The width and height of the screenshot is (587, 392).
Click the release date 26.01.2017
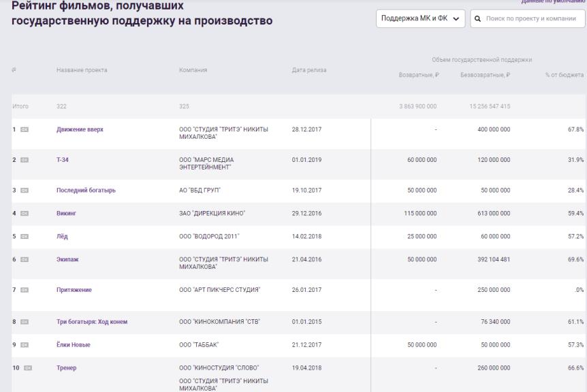[306, 290]
